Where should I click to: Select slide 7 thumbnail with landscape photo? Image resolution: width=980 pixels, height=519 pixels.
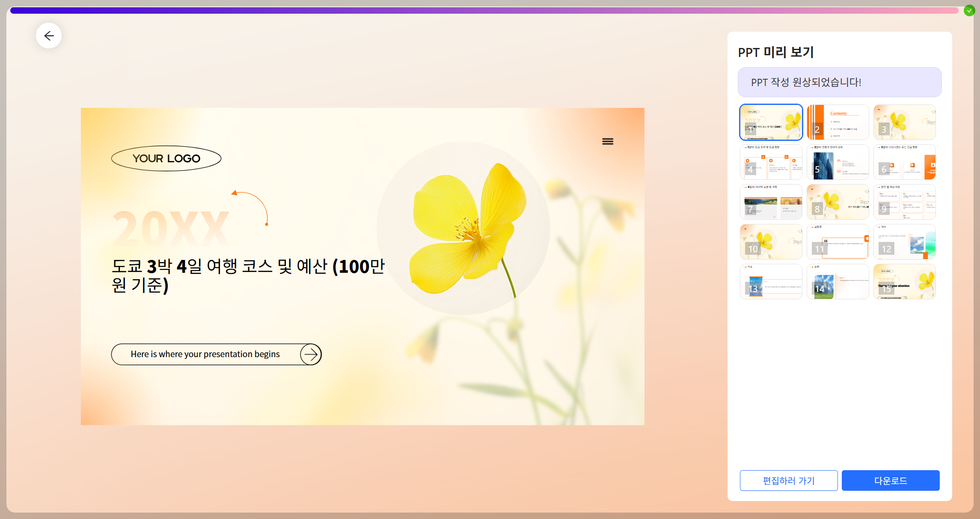click(771, 202)
